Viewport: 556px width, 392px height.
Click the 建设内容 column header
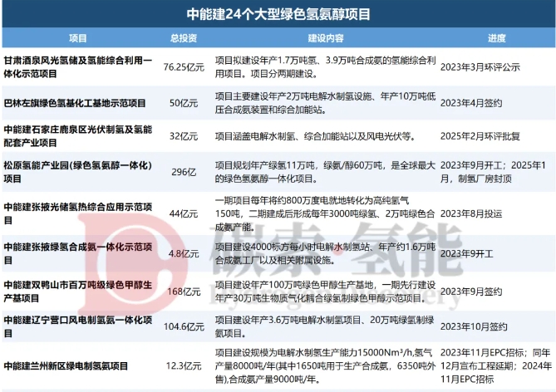pyautogui.click(x=325, y=38)
